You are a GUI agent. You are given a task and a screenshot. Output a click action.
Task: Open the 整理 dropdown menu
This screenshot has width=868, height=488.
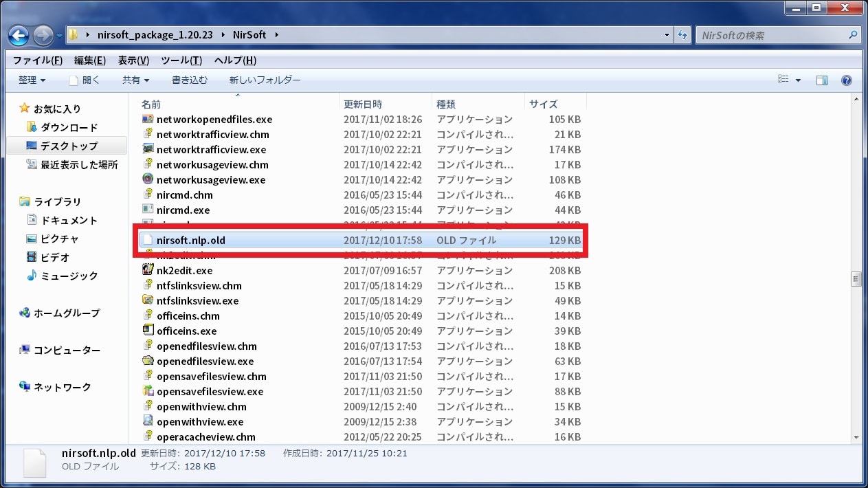click(32, 80)
